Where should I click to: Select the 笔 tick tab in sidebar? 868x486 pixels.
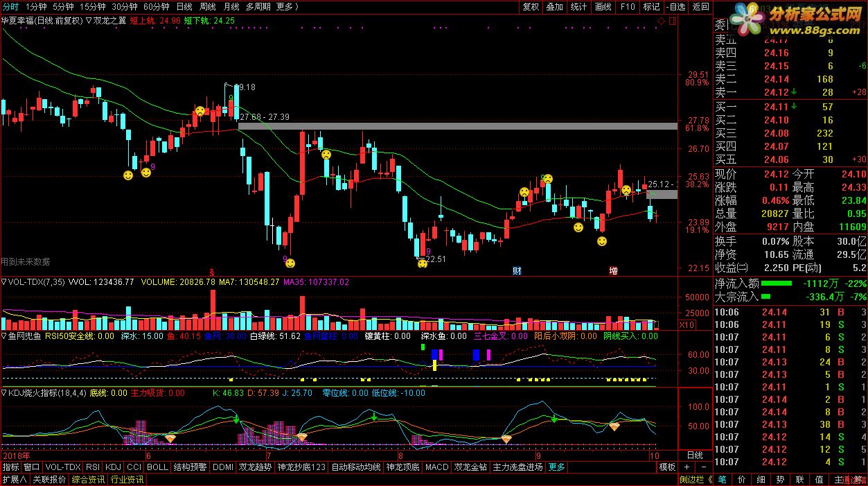point(722,479)
